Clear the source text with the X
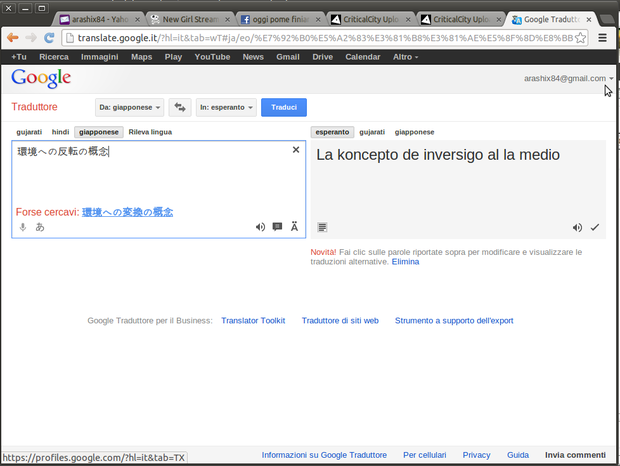This screenshot has height=466, width=620. (296, 149)
